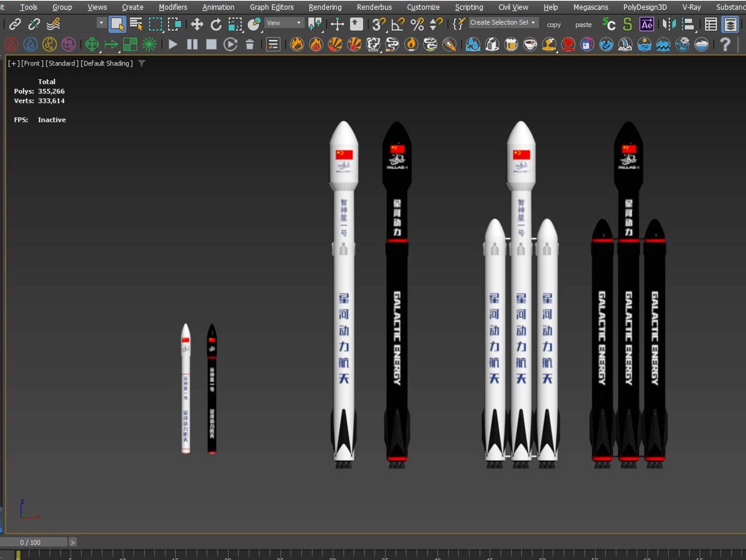Open the Rectangular Selection Region flyout
Viewport: 746px width, 560px height.
coord(156,24)
